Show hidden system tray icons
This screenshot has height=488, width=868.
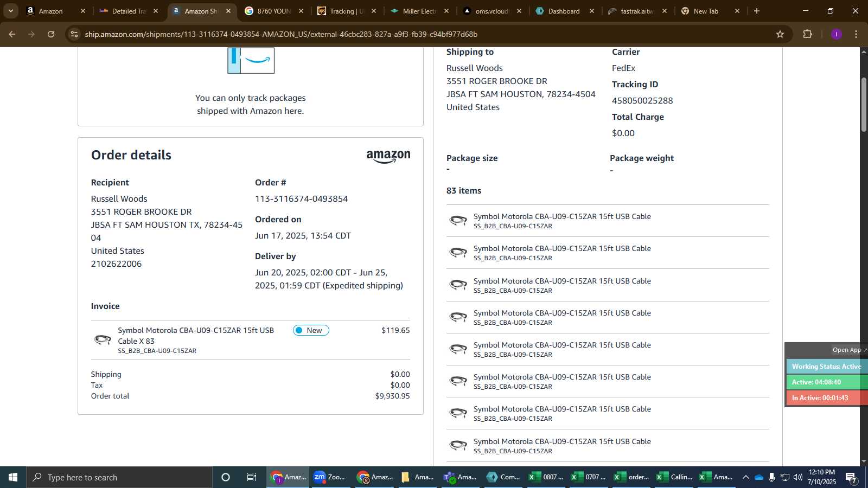[x=746, y=477]
